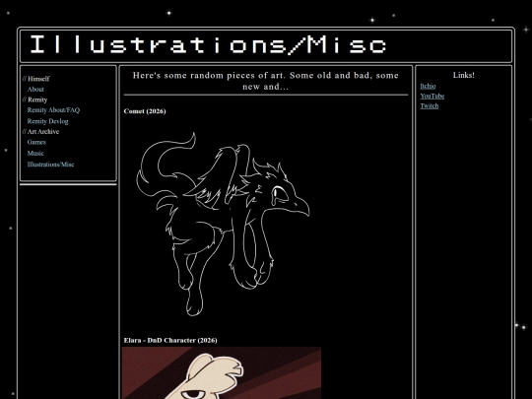Click the 'Elara - DnD Character (2026)' caption
Image resolution: width=532 pixels, height=399 pixels.
click(170, 340)
